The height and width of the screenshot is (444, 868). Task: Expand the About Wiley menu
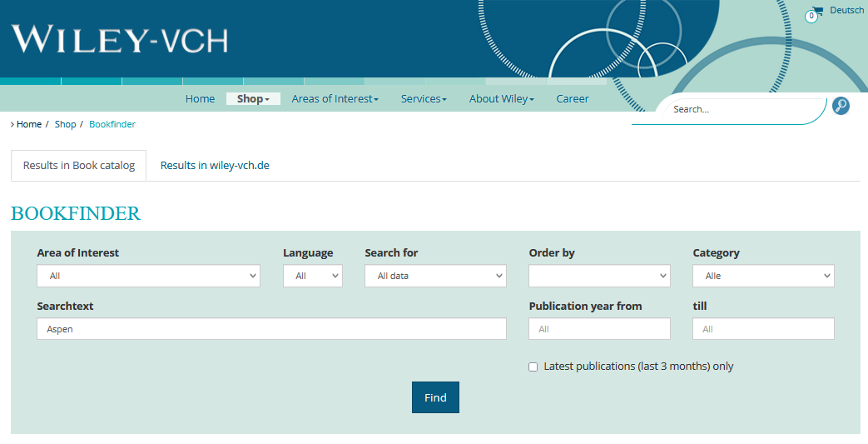(x=502, y=98)
